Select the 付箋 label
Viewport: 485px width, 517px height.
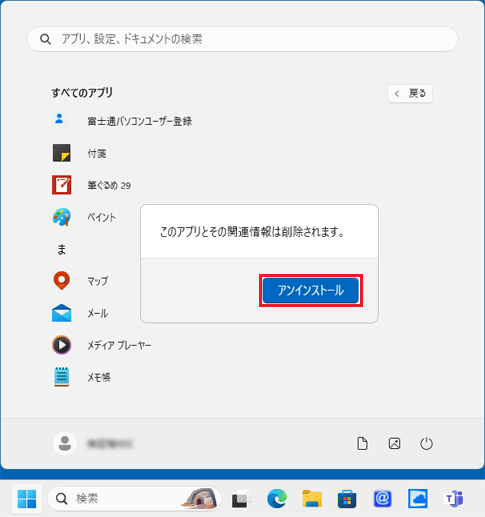tap(97, 153)
